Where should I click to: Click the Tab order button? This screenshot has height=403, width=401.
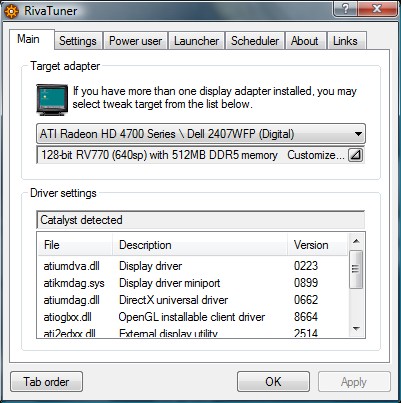pos(46,382)
